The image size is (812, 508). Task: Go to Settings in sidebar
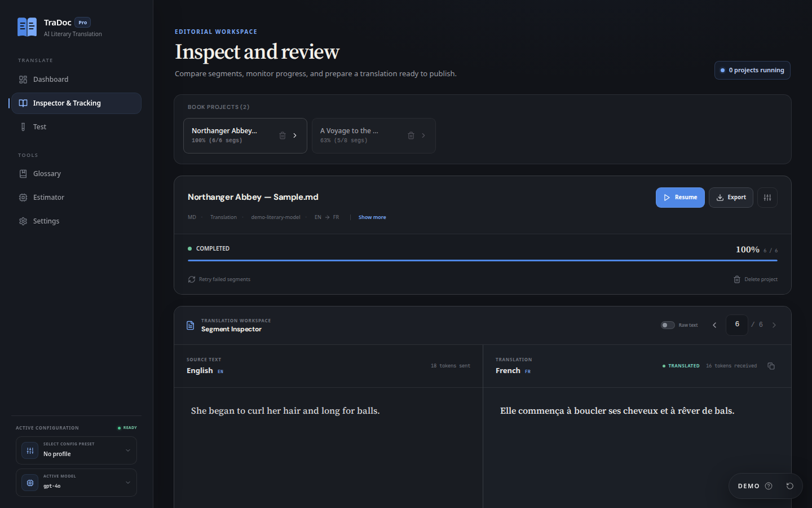pos(76,221)
